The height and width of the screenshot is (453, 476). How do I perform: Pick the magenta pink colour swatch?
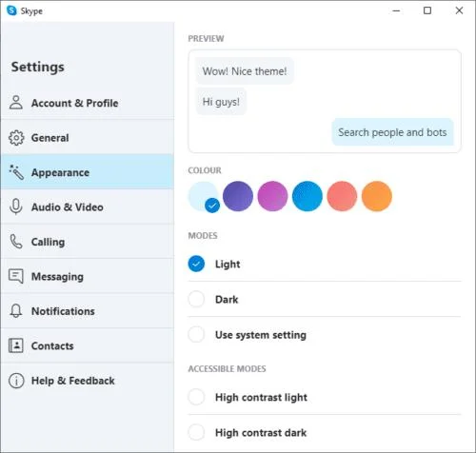tap(272, 196)
